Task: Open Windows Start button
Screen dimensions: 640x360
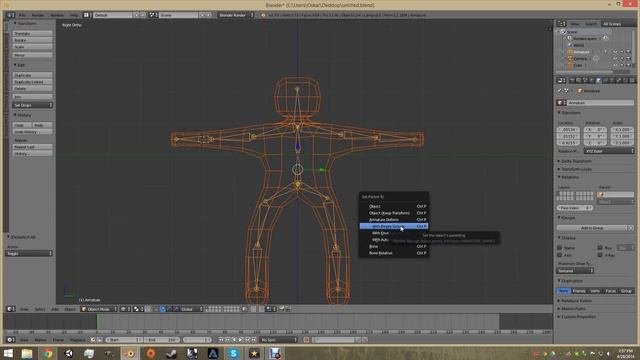Action: pyautogui.click(x=8, y=353)
